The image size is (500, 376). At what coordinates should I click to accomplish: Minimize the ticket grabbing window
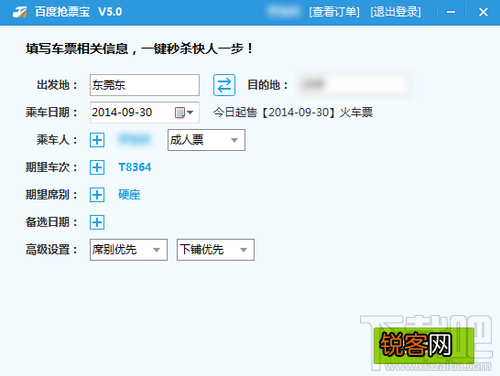[451, 12]
